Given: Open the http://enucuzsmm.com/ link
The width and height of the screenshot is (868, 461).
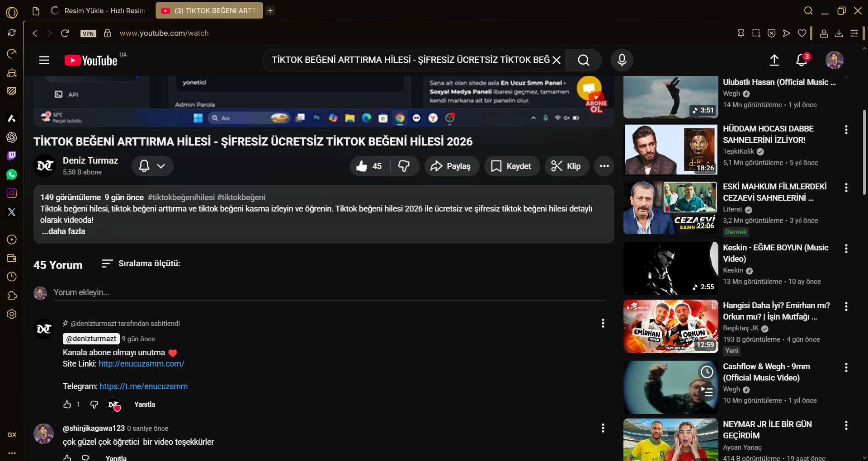Looking at the screenshot, I should tap(142, 364).
